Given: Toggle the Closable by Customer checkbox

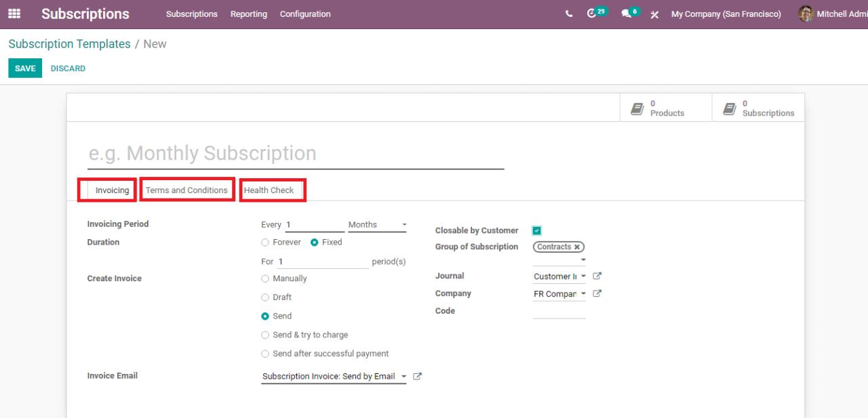Looking at the screenshot, I should click(x=537, y=231).
